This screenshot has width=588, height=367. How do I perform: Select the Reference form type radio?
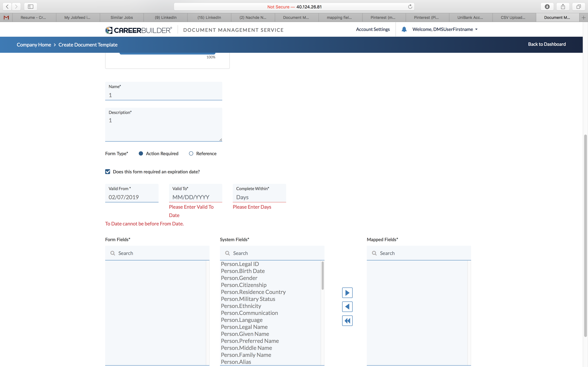(x=191, y=153)
